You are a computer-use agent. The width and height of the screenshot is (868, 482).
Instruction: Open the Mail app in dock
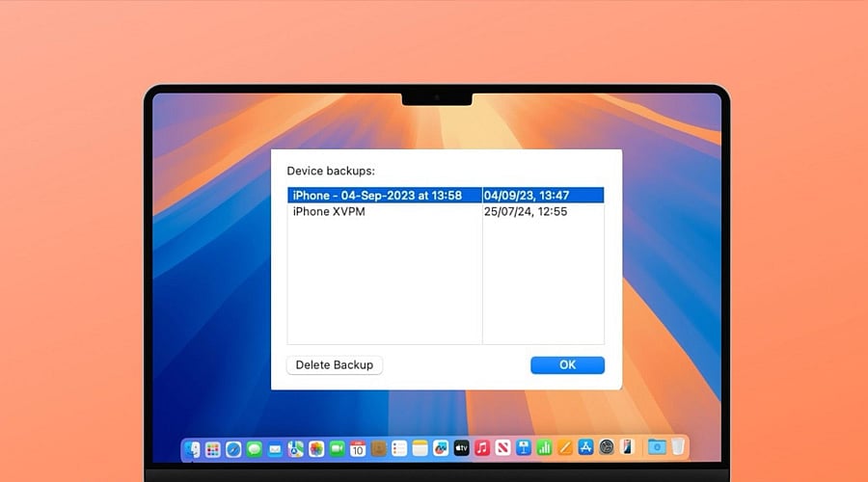pos(275,449)
